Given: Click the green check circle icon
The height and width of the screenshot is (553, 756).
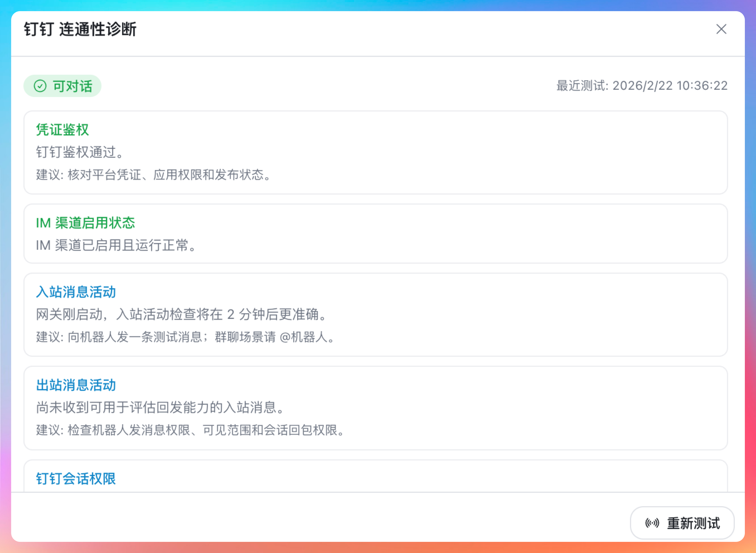Looking at the screenshot, I should pyautogui.click(x=40, y=86).
